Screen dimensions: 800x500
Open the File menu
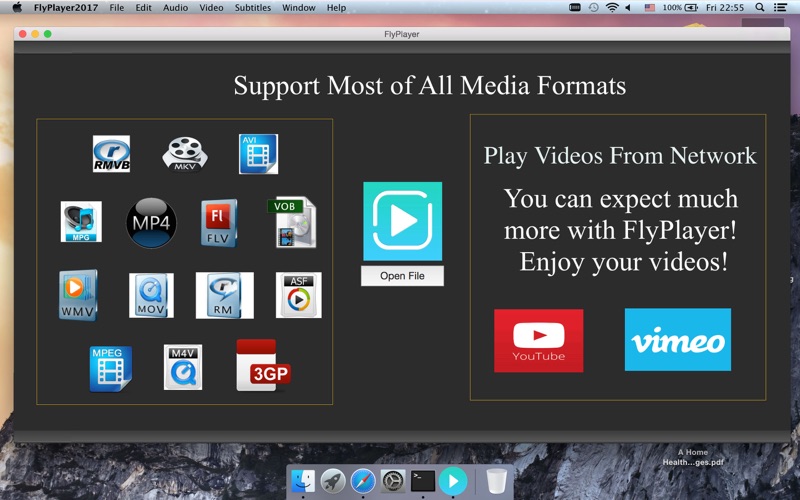(x=116, y=8)
